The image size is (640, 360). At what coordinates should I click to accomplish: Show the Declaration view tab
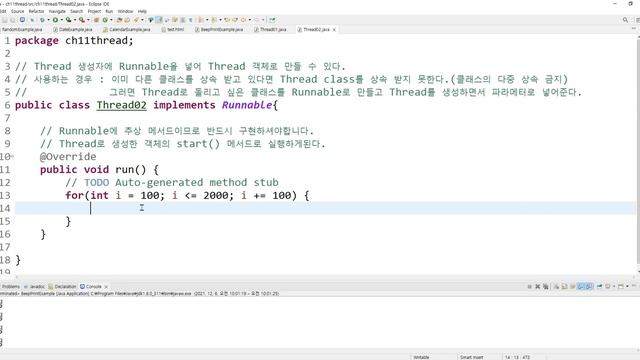click(62, 287)
